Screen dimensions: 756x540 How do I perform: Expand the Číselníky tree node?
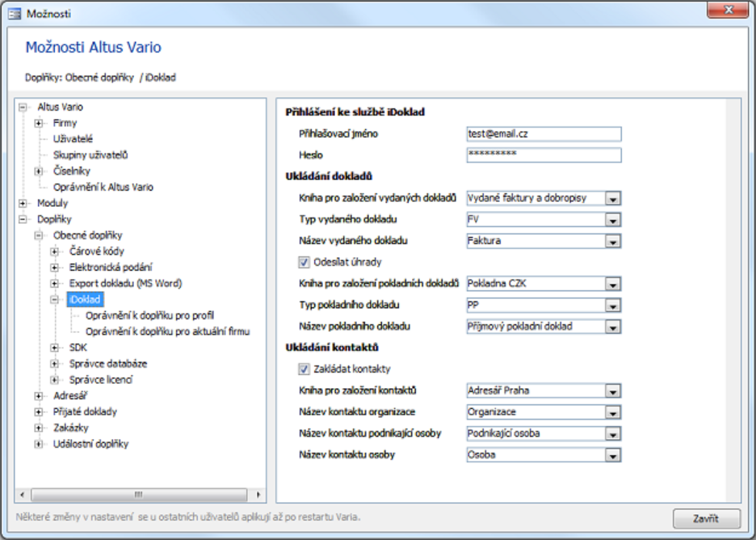pyautogui.click(x=39, y=171)
